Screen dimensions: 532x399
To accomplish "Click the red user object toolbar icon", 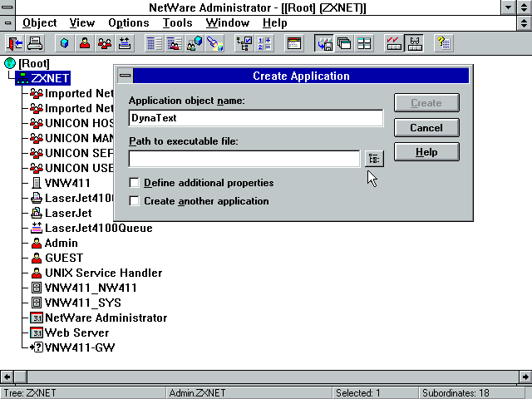I will click(85, 42).
